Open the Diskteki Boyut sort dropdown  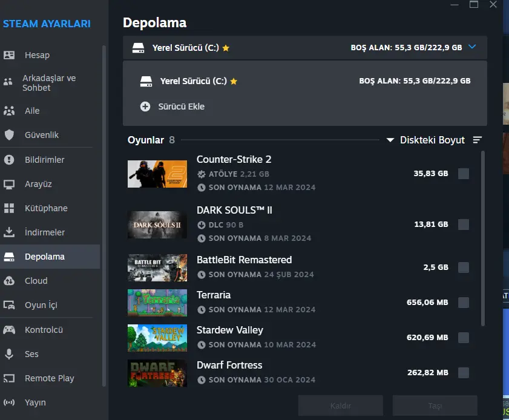[x=426, y=140]
